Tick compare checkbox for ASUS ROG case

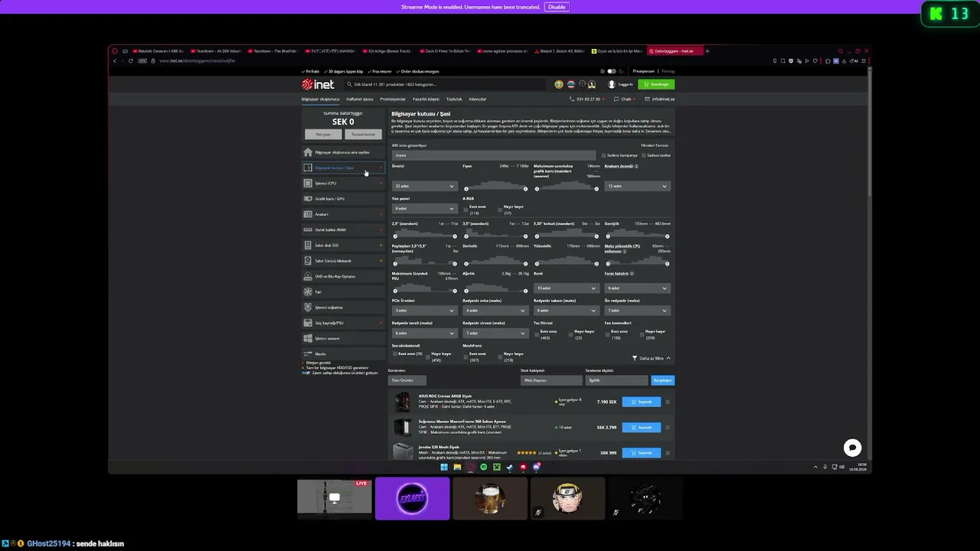pyautogui.click(x=668, y=402)
